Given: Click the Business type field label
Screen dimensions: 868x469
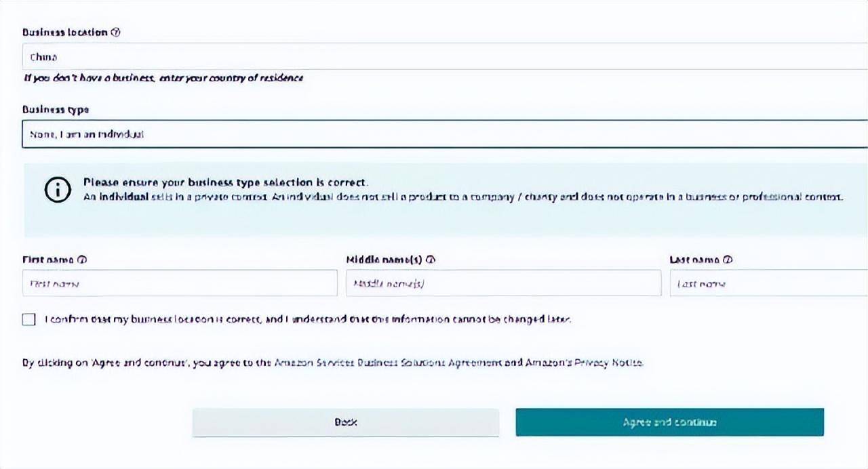Looking at the screenshot, I should 56,109.
